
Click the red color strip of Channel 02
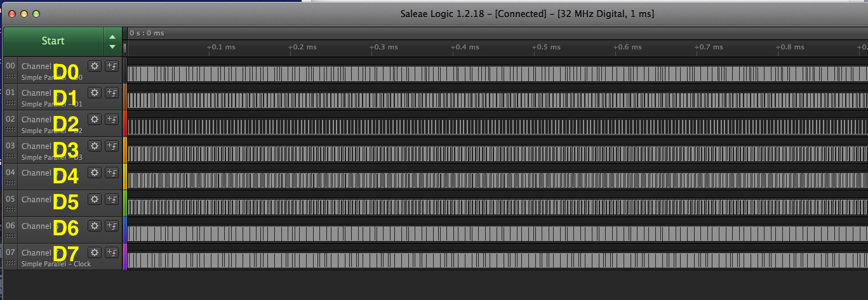coord(125,123)
